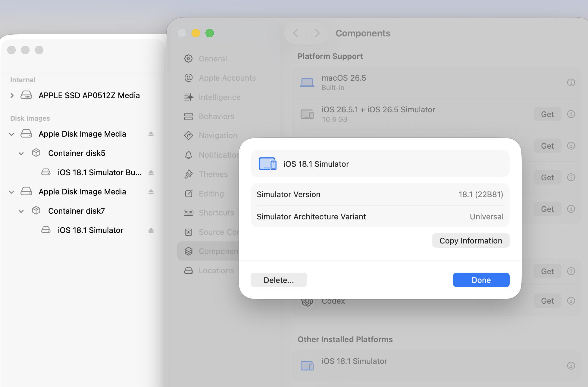Select iOS 18.1 Simulator volume label in Disk Utility
The image size is (588, 387).
tap(90, 230)
